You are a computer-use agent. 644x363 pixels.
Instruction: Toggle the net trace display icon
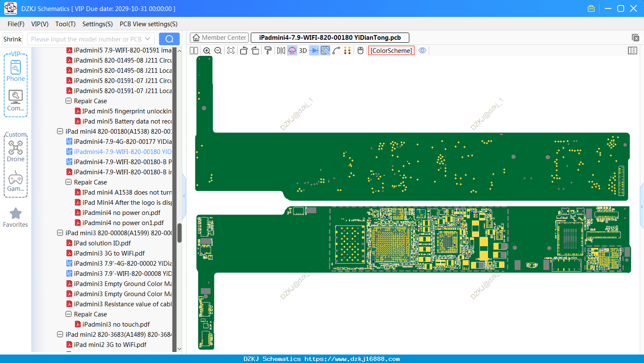(325, 51)
